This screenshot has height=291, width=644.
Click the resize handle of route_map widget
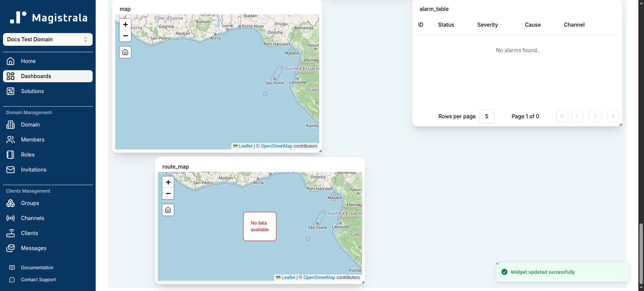pyautogui.click(x=363, y=282)
